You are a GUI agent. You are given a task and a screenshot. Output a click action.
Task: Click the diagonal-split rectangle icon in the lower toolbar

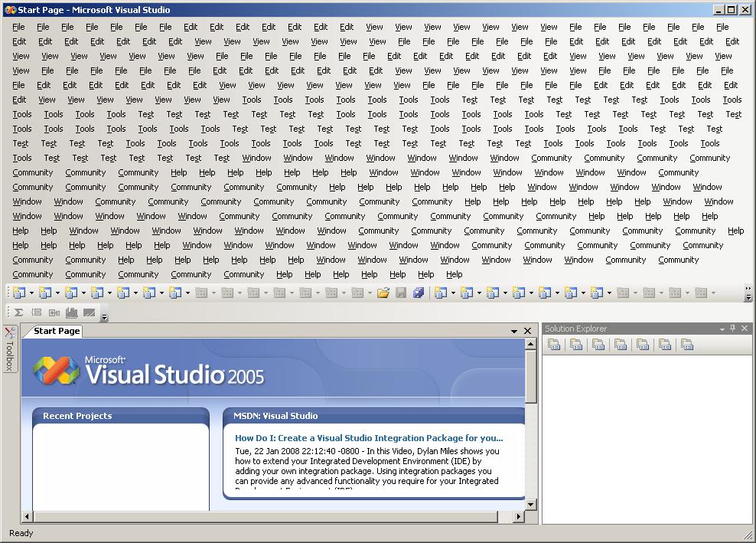point(90,312)
